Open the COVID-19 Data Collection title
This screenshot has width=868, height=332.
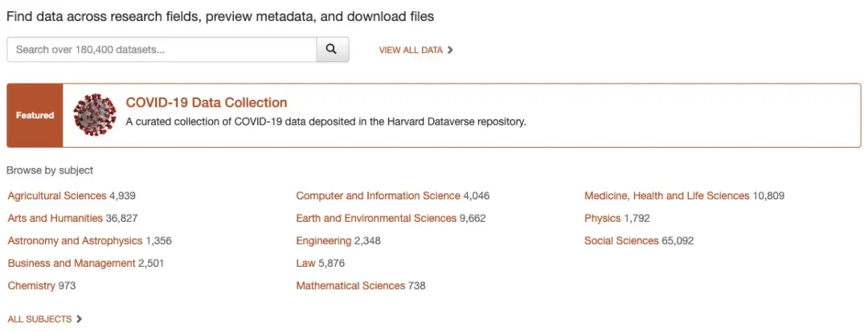pos(207,103)
